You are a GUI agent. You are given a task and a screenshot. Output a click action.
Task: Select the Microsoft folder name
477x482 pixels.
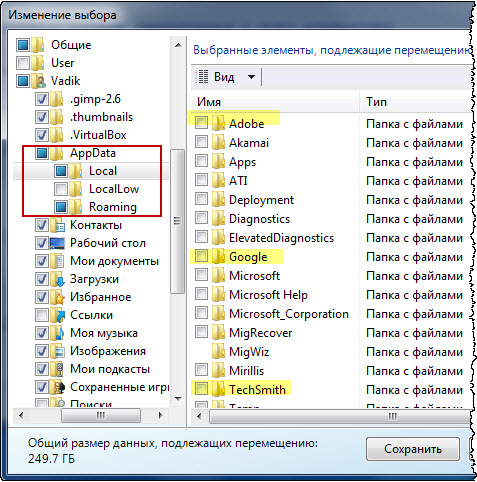point(254,276)
